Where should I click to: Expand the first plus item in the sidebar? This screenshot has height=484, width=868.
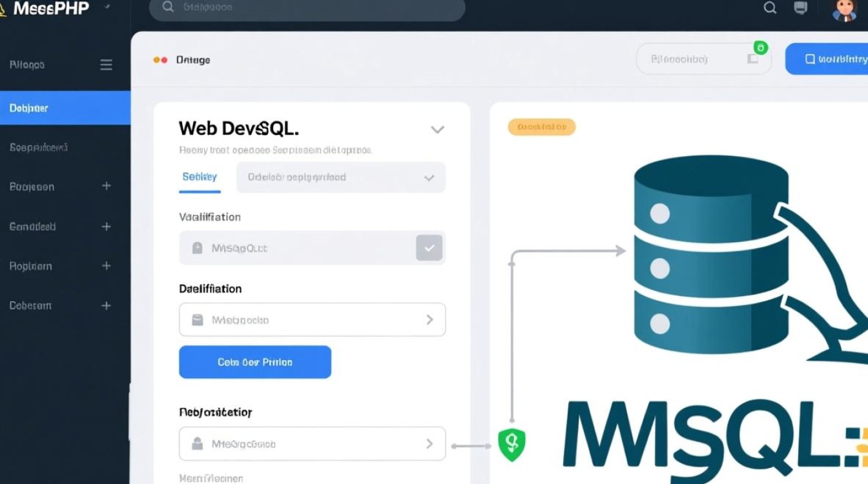coord(106,187)
